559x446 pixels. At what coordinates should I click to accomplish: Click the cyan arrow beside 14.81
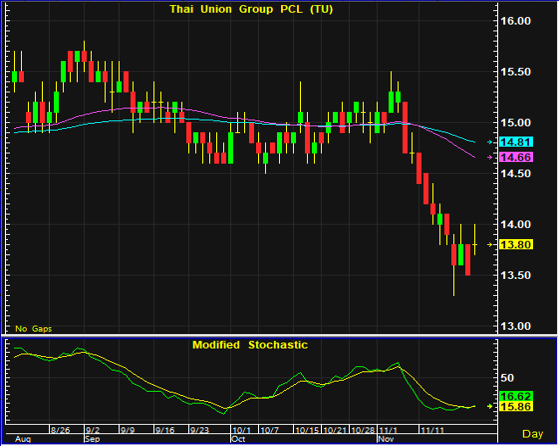490,142
